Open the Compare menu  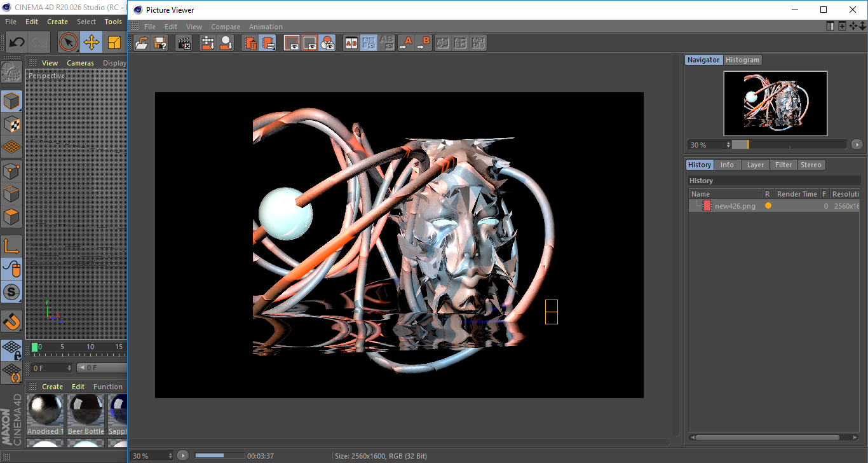(226, 27)
